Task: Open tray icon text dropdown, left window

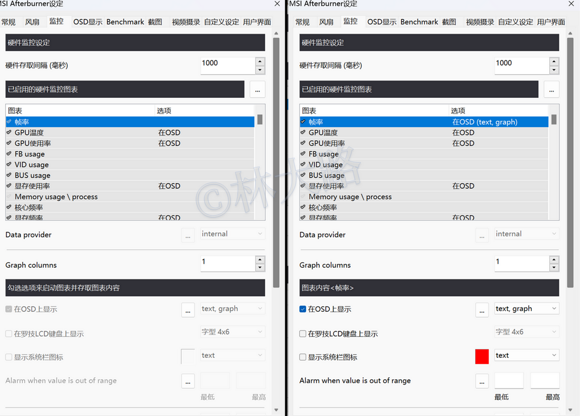Action: [x=232, y=355]
